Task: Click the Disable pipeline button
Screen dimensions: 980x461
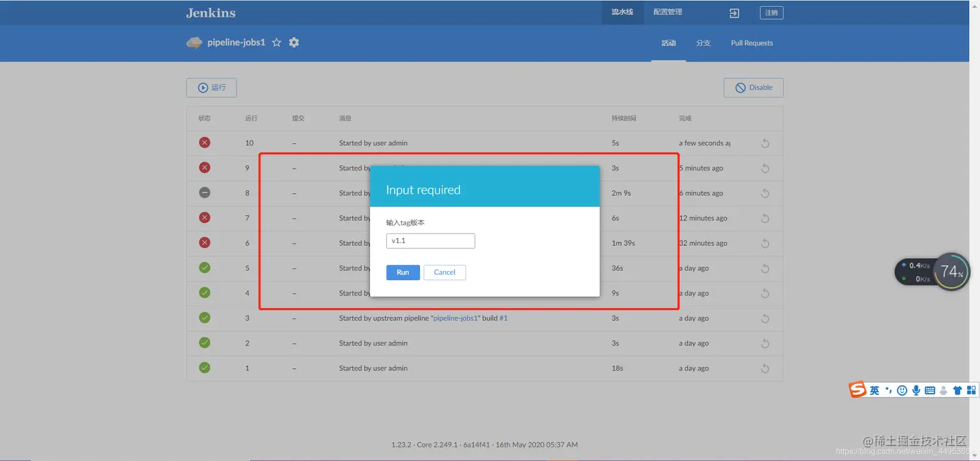Action: pyautogui.click(x=753, y=88)
